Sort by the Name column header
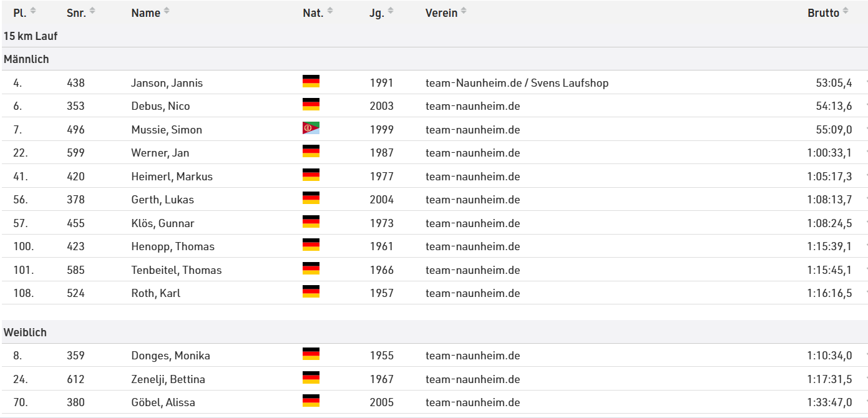868x418 pixels. coord(145,12)
